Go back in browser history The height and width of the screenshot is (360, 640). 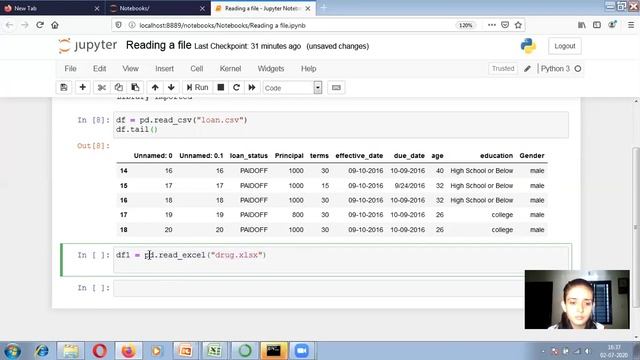(9, 25)
